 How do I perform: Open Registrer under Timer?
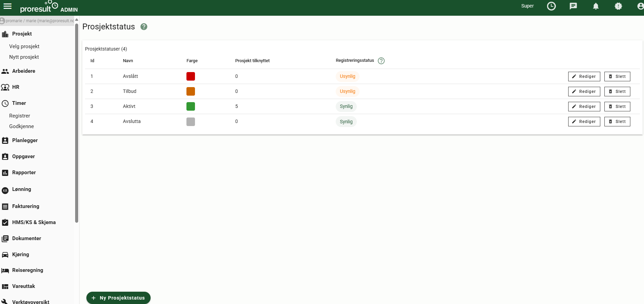click(19, 116)
